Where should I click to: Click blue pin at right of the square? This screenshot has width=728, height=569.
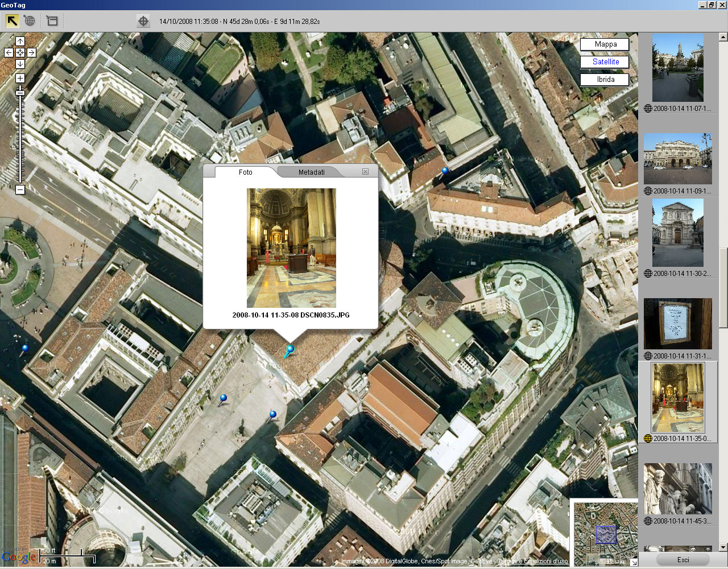point(272,416)
